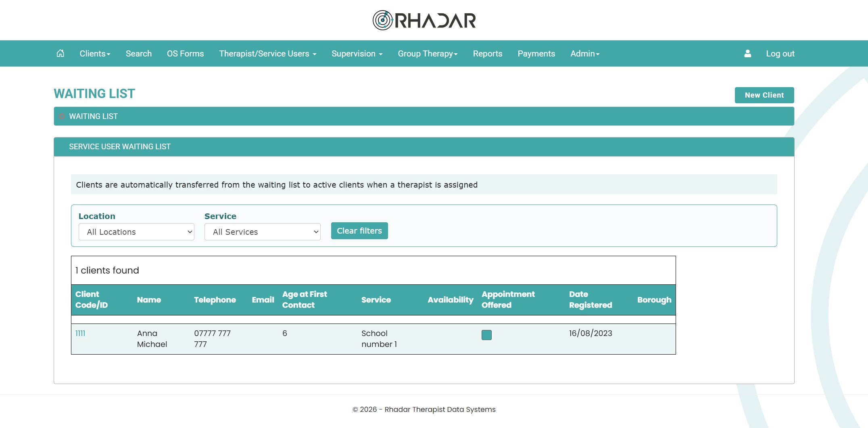868x428 pixels.
Task: Expand the Group Therapy menu
Action: [x=428, y=54]
